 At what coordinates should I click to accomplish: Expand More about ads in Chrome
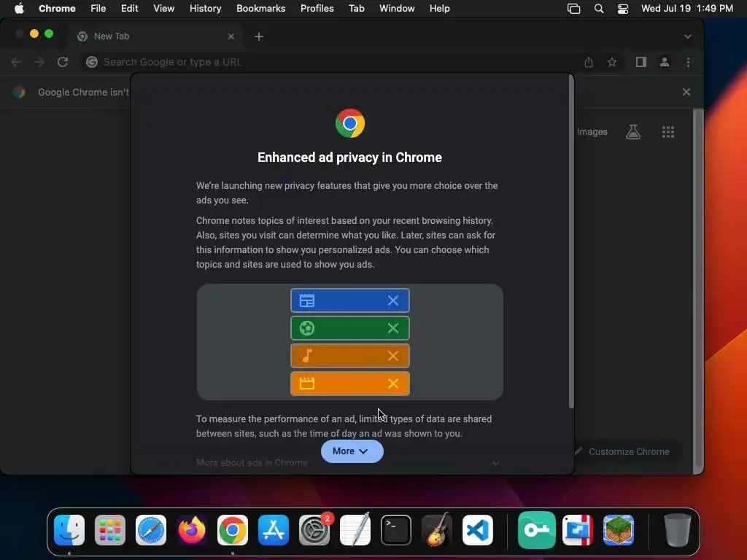tap(348, 463)
